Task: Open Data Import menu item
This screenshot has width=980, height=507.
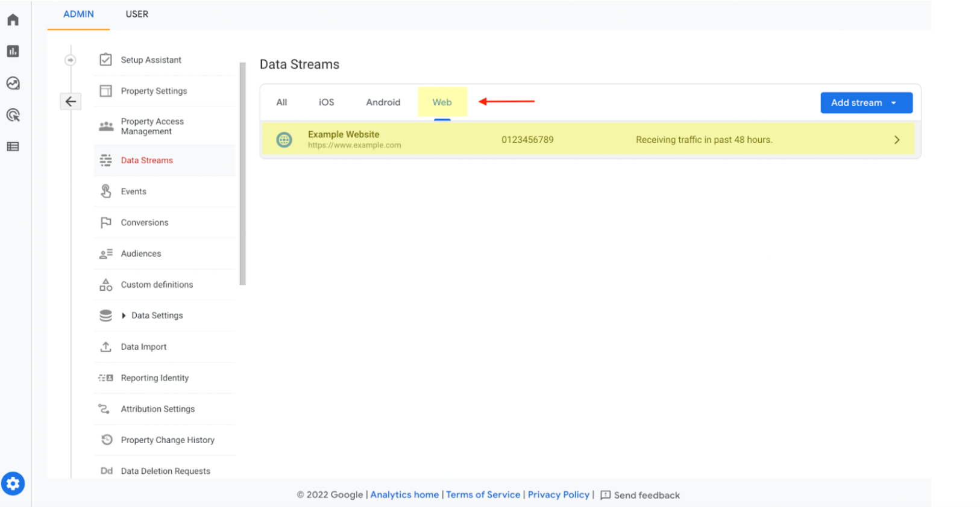Action: pyautogui.click(x=165, y=347)
